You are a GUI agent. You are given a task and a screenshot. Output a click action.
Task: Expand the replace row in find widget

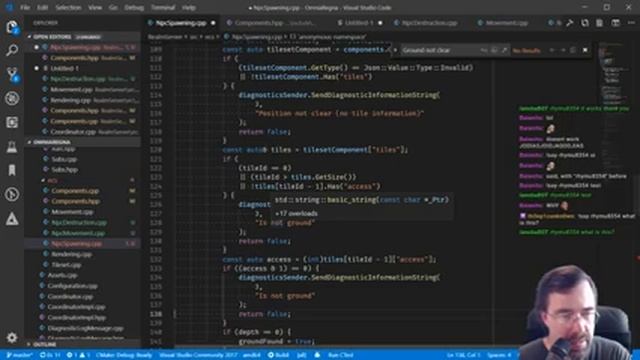pos(395,50)
